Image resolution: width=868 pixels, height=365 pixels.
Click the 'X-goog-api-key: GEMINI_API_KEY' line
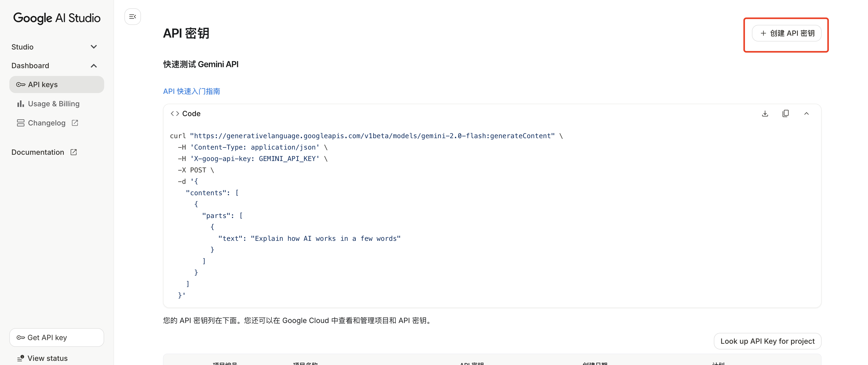[253, 159]
